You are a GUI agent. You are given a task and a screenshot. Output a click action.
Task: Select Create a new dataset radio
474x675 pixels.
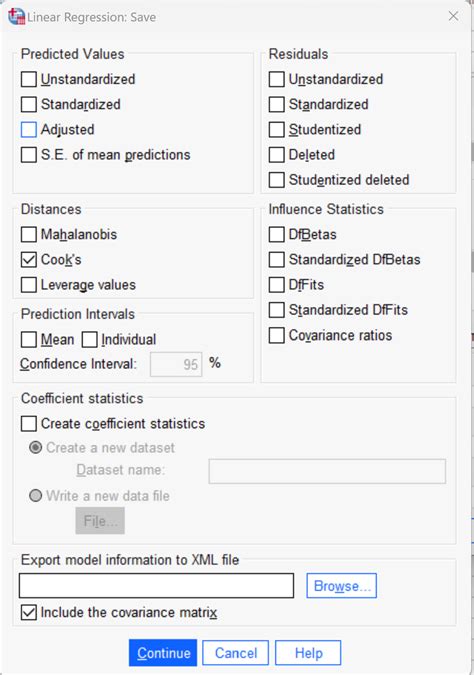[35, 448]
